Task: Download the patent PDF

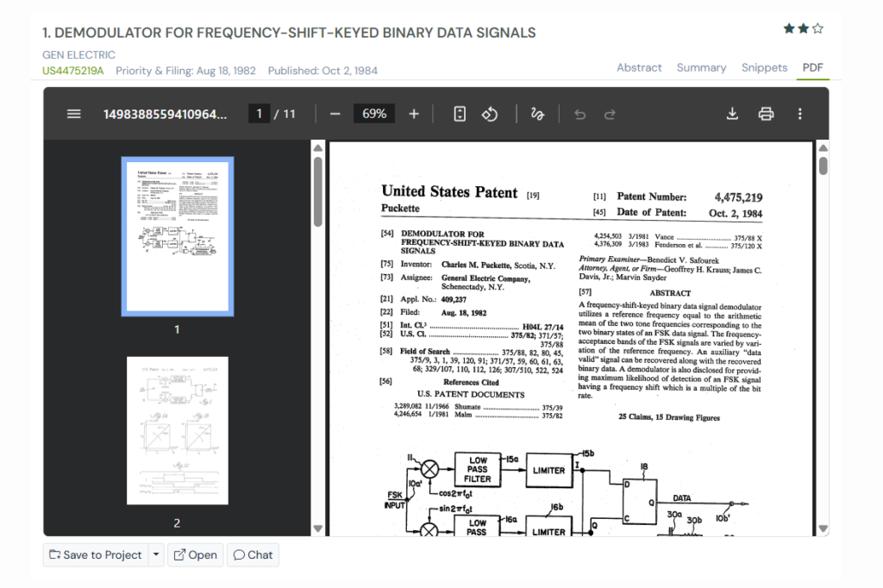Action: (731, 113)
